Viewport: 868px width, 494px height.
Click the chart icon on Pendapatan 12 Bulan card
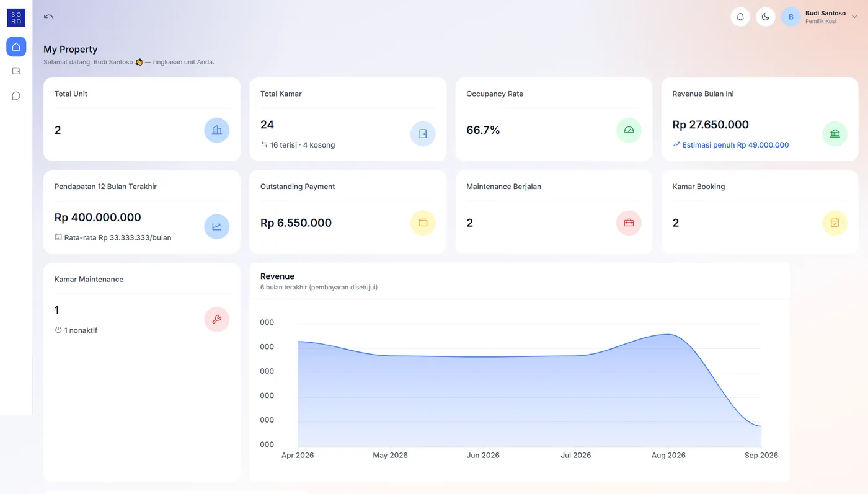[x=217, y=227]
